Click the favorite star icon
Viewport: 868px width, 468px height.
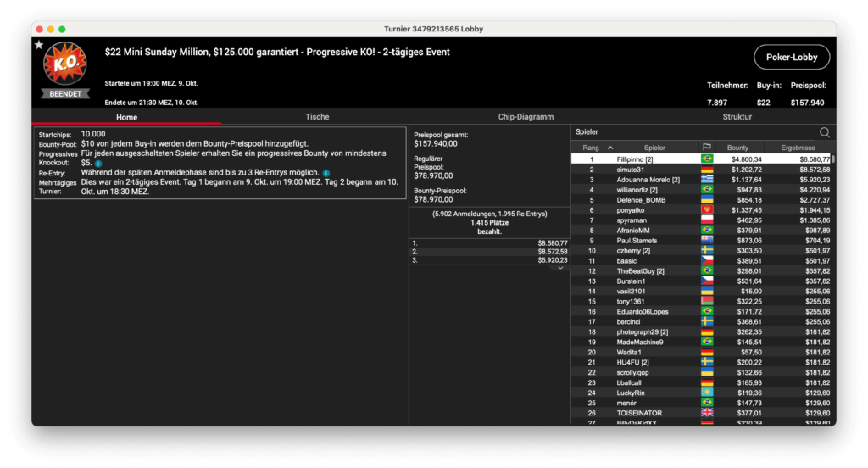pyautogui.click(x=38, y=45)
